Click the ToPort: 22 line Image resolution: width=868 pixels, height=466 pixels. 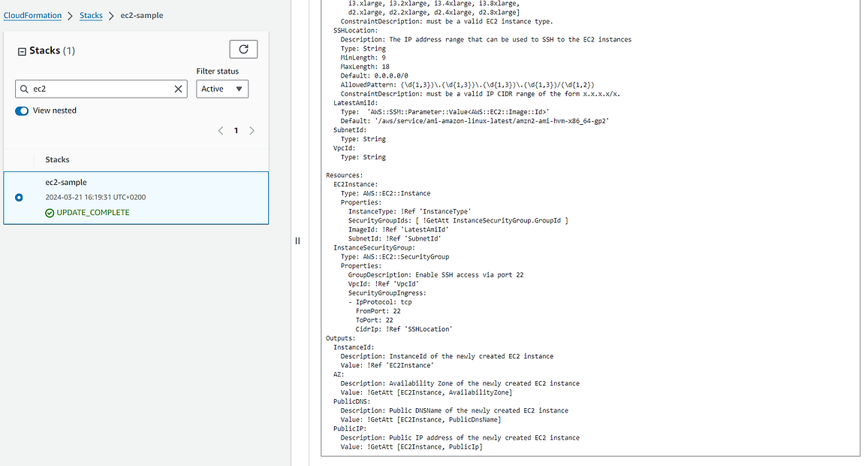pos(375,319)
